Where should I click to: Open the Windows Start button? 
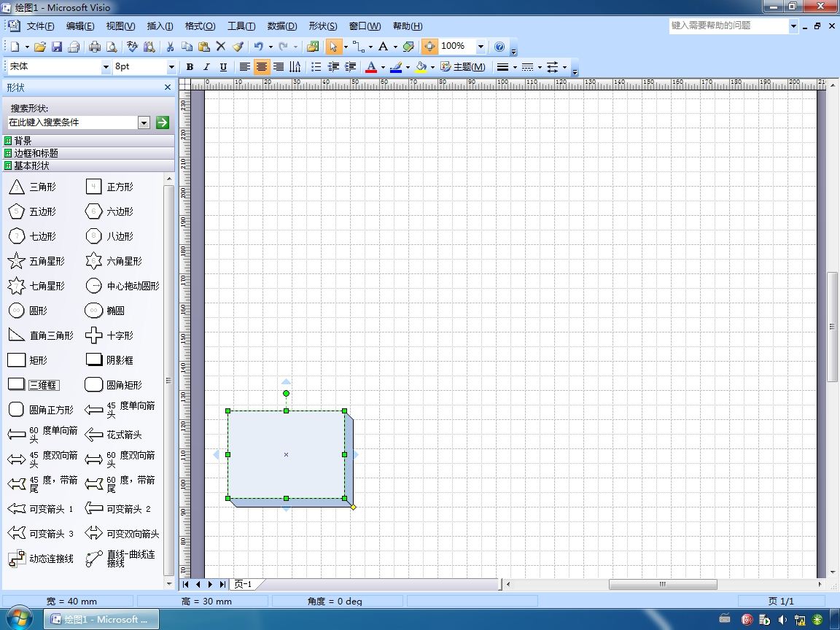pyautogui.click(x=20, y=618)
